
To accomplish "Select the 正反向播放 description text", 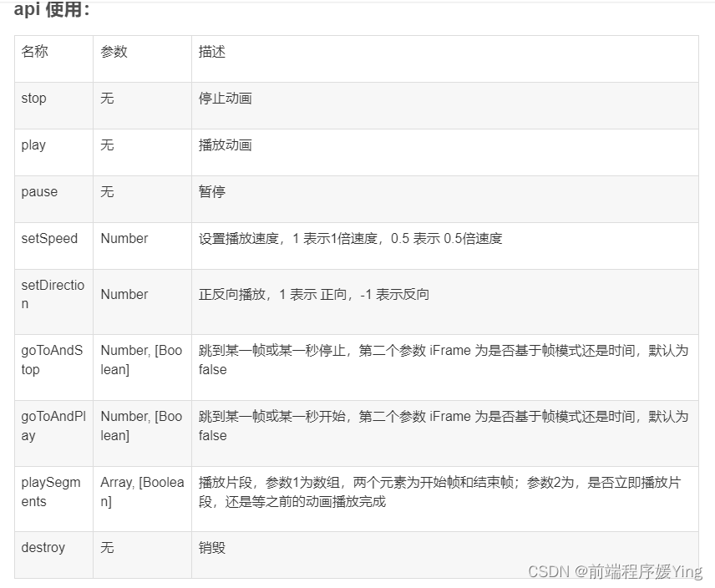I will point(314,295).
